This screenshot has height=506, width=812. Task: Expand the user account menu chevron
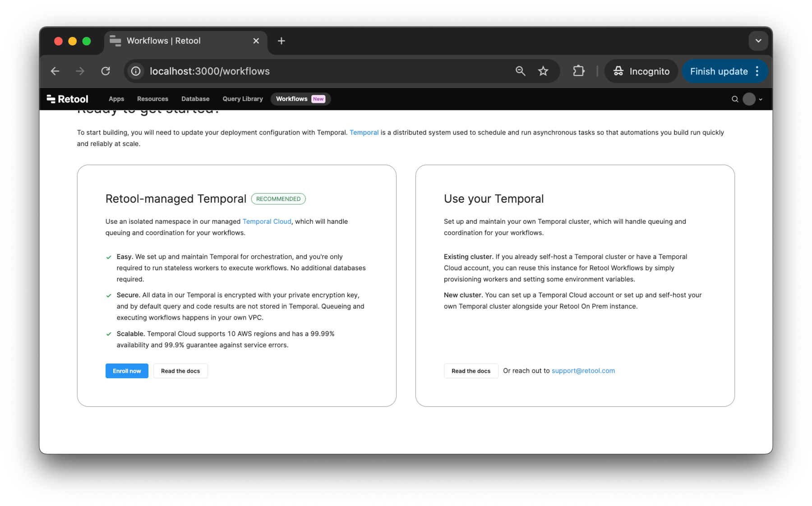point(761,99)
